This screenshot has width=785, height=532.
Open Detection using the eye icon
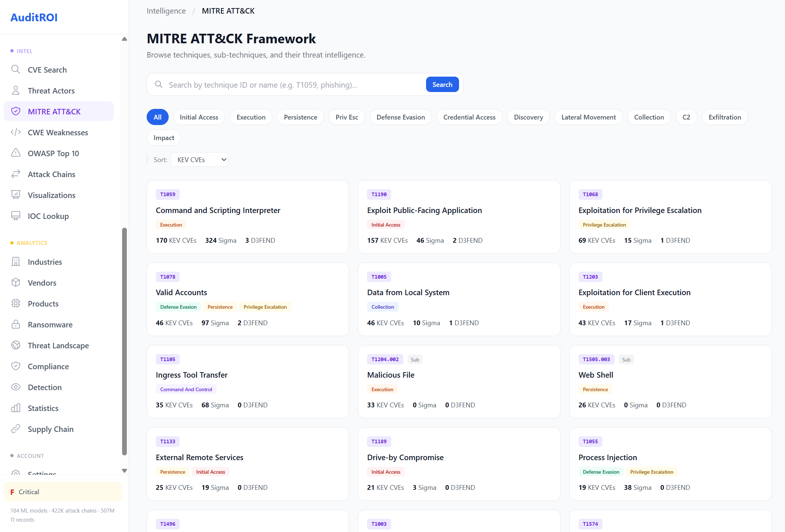click(x=16, y=387)
